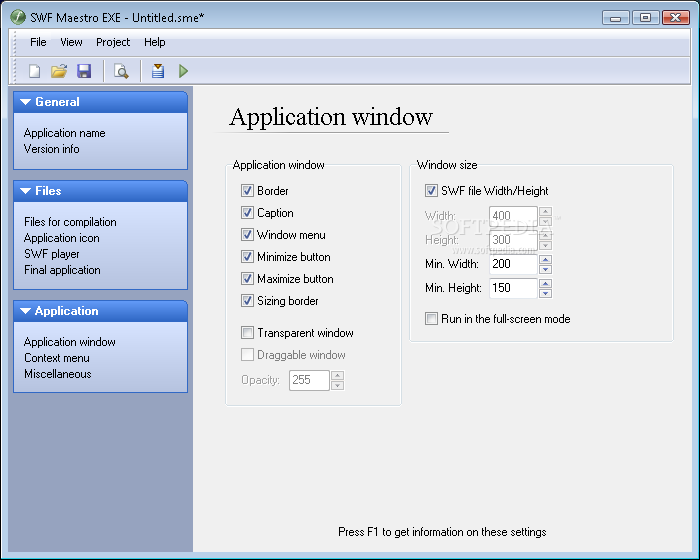Uncheck the Caption checkbox

point(247,213)
